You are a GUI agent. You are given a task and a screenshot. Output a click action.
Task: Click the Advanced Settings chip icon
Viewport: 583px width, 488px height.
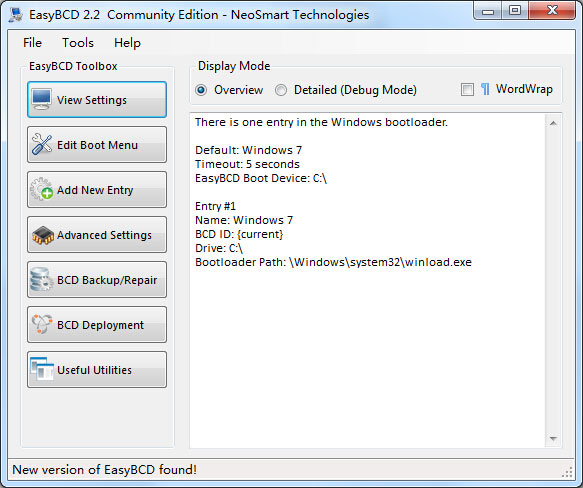43,235
